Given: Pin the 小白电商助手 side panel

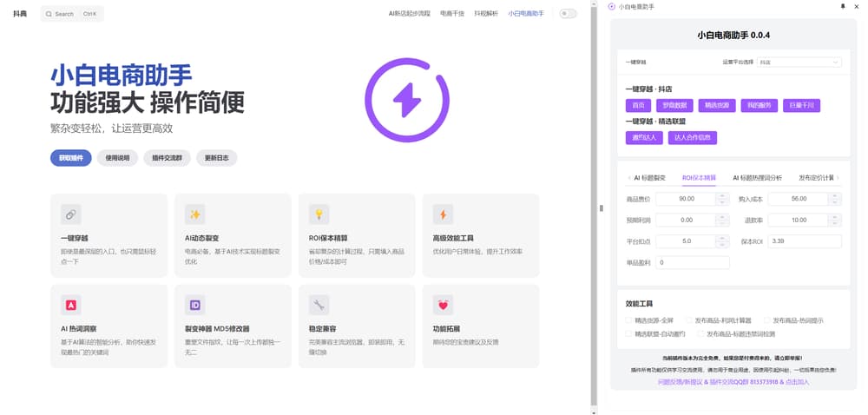Looking at the screenshot, I should click(842, 6).
